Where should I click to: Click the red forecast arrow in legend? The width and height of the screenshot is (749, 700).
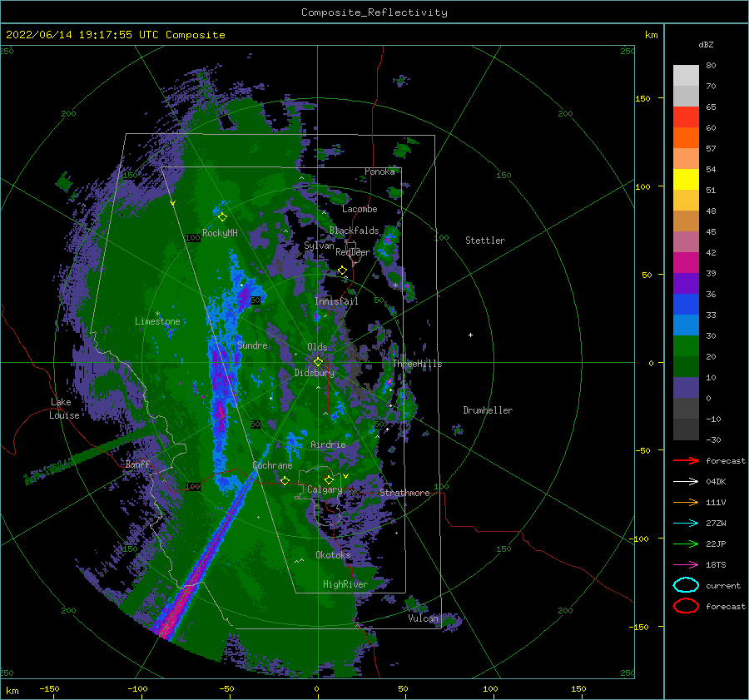coord(686,460)
